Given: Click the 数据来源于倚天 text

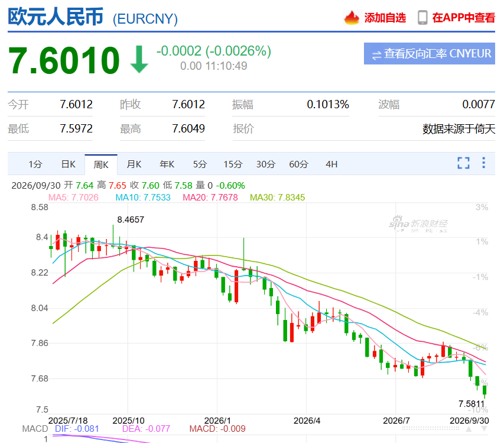Looking at the screenshot, I should 459,129.
